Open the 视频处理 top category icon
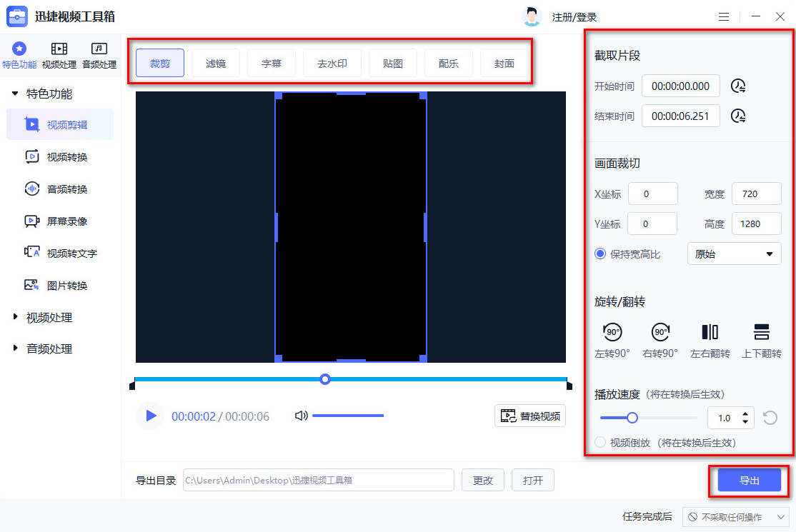796x532 pixels. (59, 55)
